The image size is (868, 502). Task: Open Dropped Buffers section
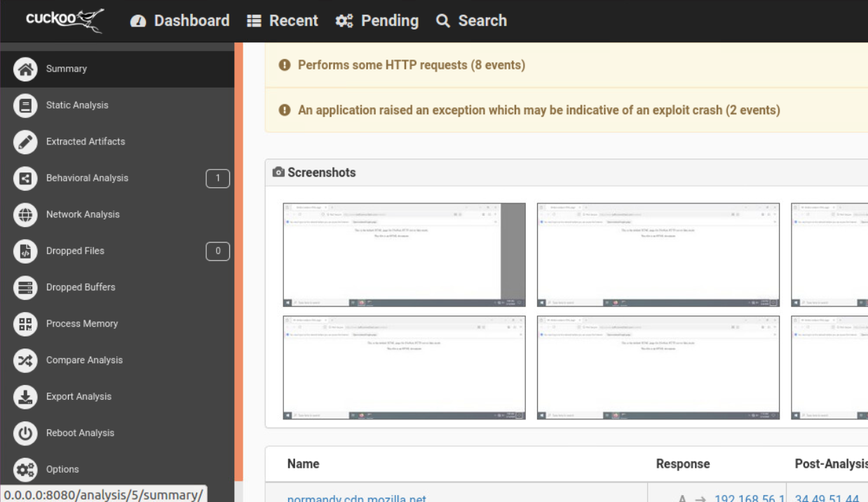coord(81,287)
